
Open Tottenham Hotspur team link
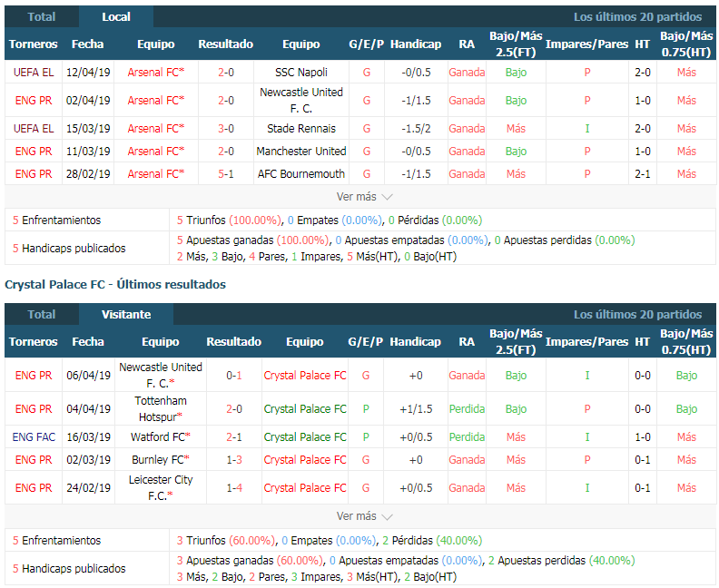[x=161, y=409]
